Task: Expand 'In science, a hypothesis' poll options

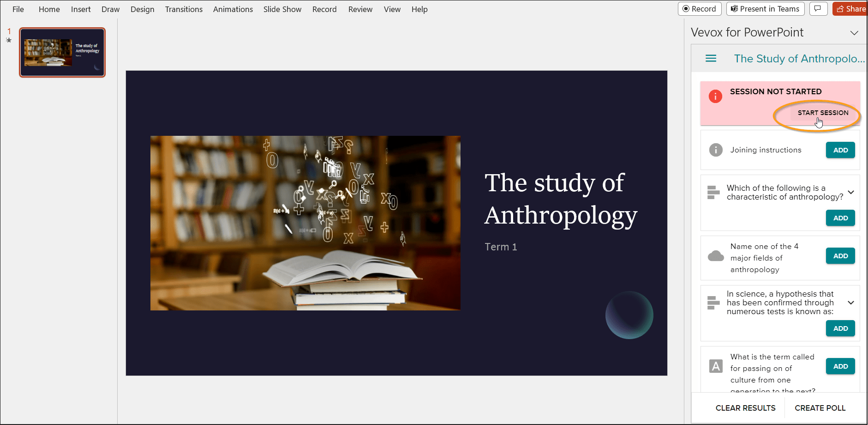Action: click(x=851, y=303)
